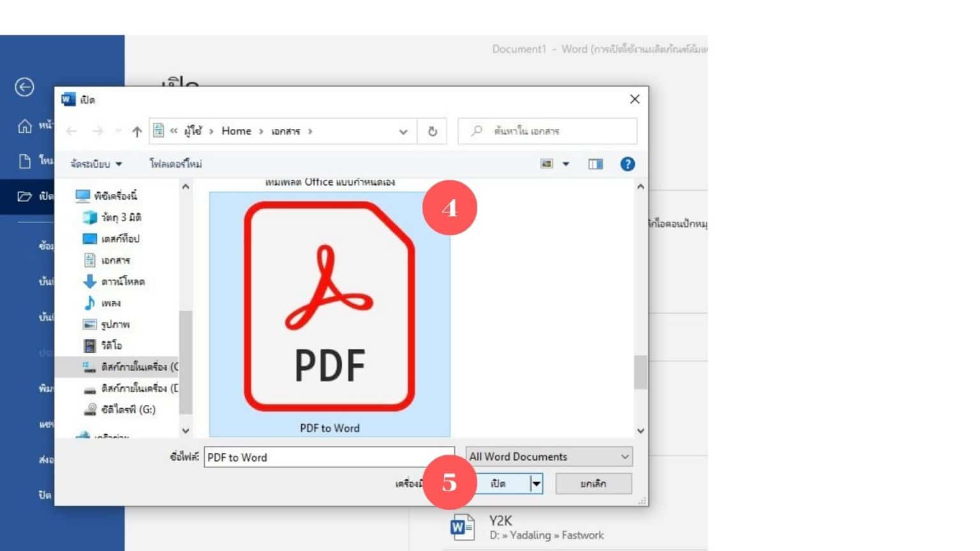
Task: Open the Home page icon in Word sidebar
Action: click(x=24, y=126)
